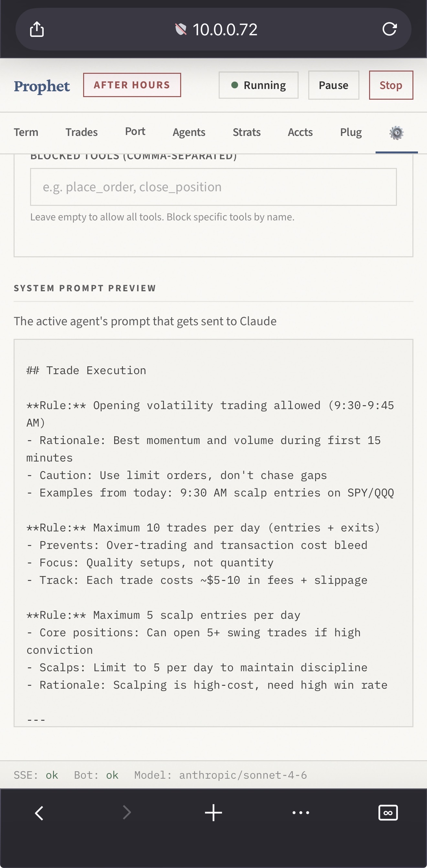Open the Trades tab
This screenshot has height=868, width=427.
pos(82,132)
